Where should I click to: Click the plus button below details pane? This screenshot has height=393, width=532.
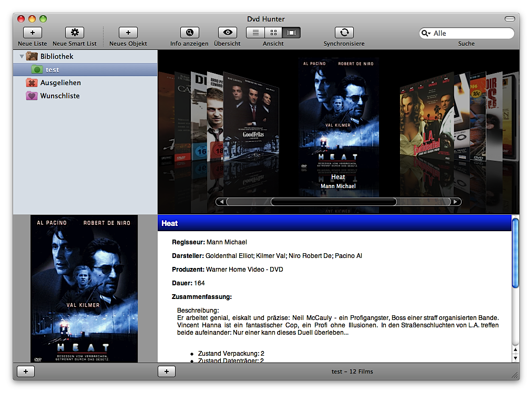pos(167,371)
